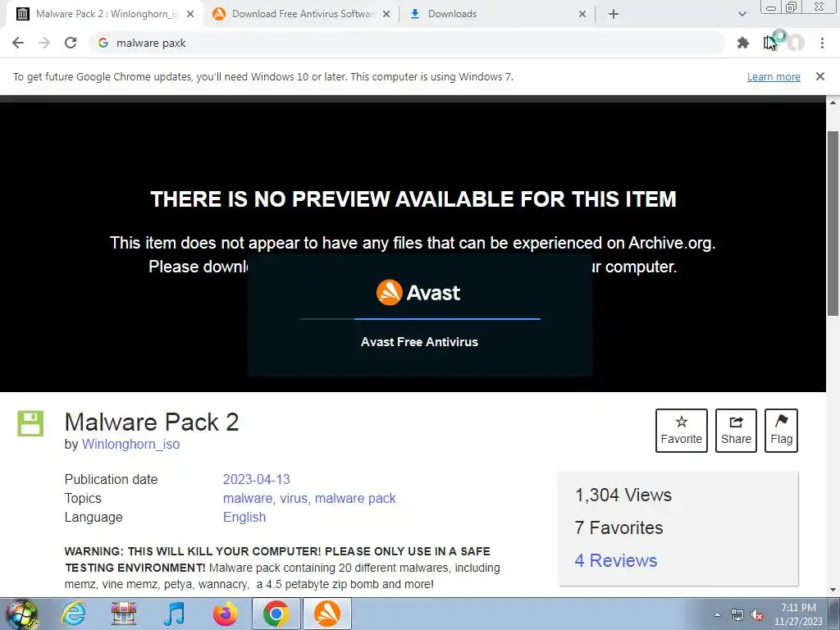Open the Winlonghorn_iso uploader link

[130, 444]
